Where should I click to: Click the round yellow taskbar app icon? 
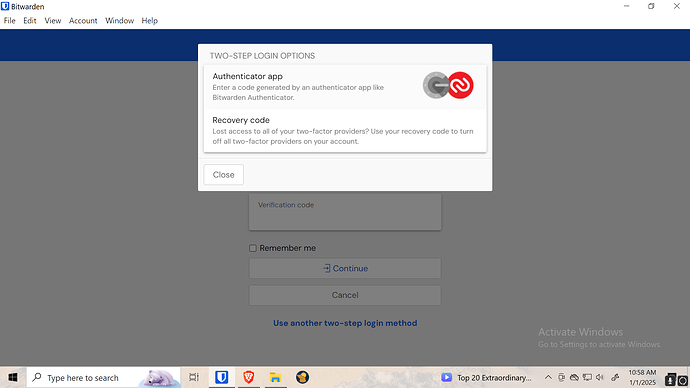302,377
